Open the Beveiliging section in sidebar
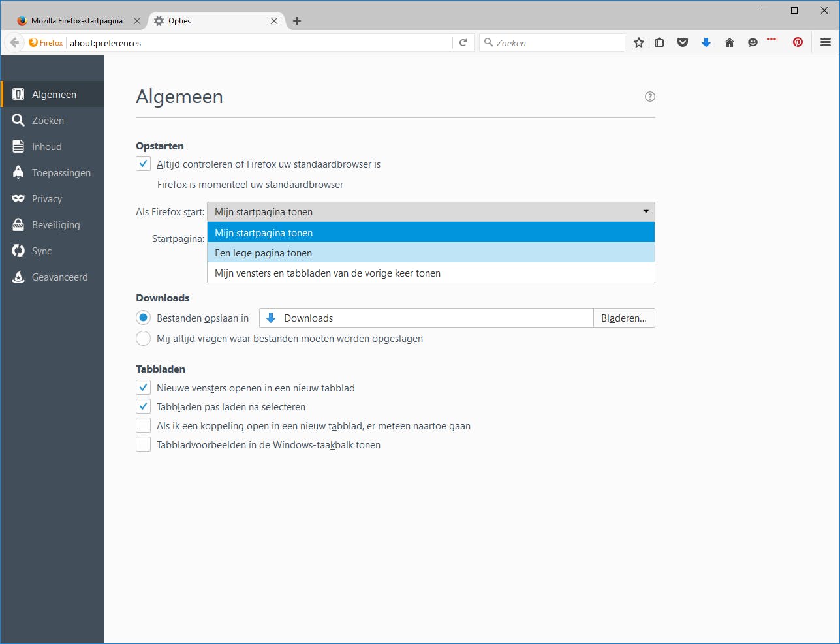The image size is (840, 644). [x=52, y=225]
